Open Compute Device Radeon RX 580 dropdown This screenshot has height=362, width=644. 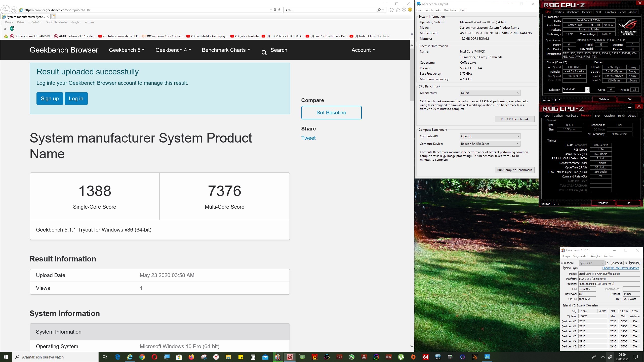pos(490,144)
